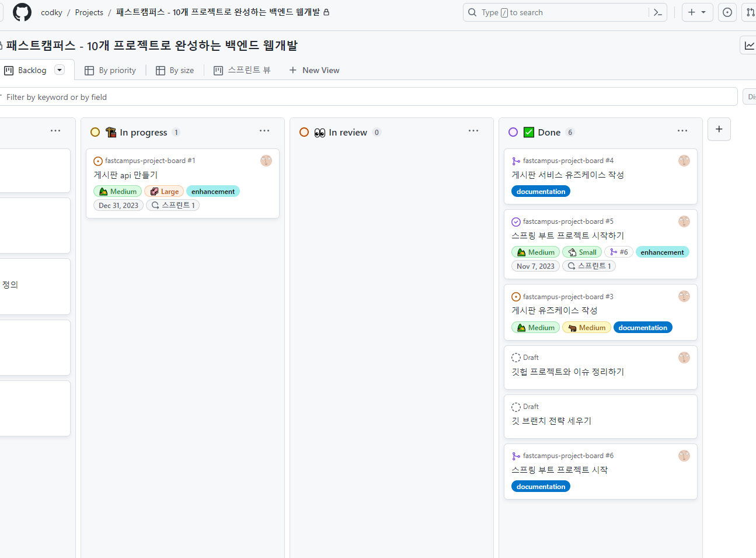
Task: Create a New View tab
Action: [x=314, y=70]
